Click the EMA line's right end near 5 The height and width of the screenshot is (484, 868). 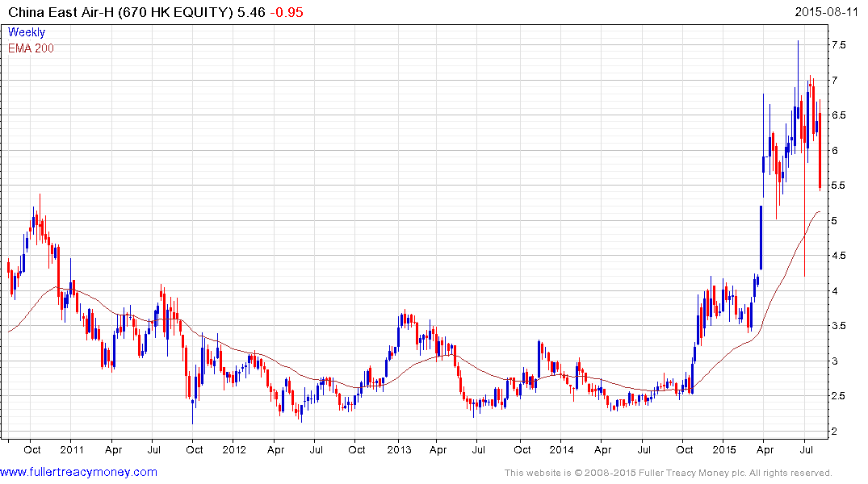[820, 212]
